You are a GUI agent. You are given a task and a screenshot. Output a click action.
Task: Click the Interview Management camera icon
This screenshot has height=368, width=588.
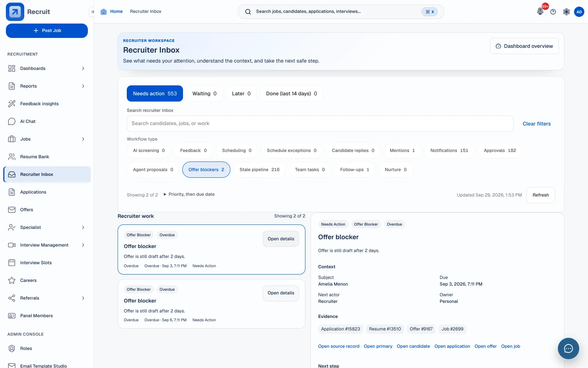12,245
